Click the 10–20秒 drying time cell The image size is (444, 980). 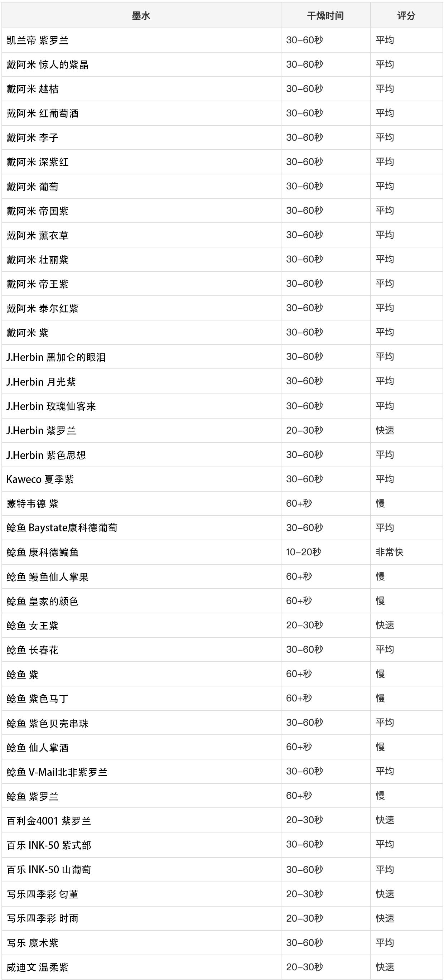pos(304,552)
